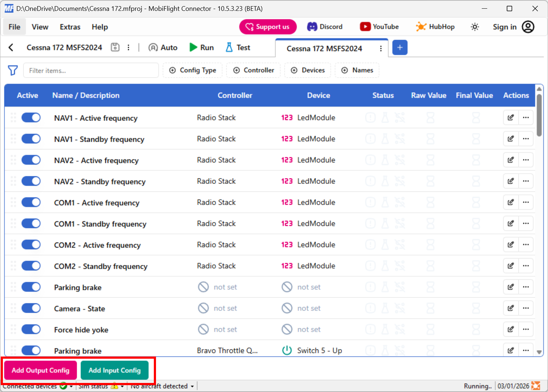548x392 pixels.
Task: Click the Add Input Config button
Action: coord(115,370)
